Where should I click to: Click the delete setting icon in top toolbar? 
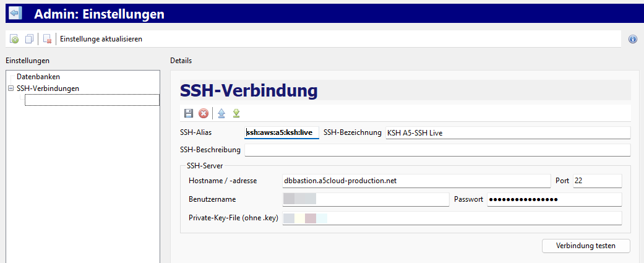[x=47, y=39]
